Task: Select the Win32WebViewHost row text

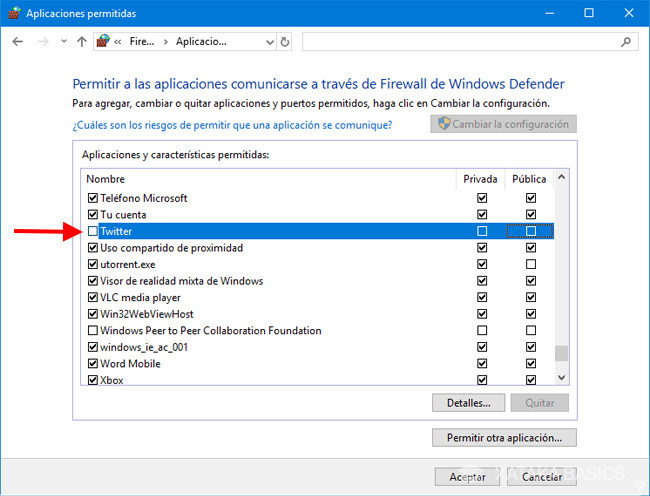Action: [147, 314]
